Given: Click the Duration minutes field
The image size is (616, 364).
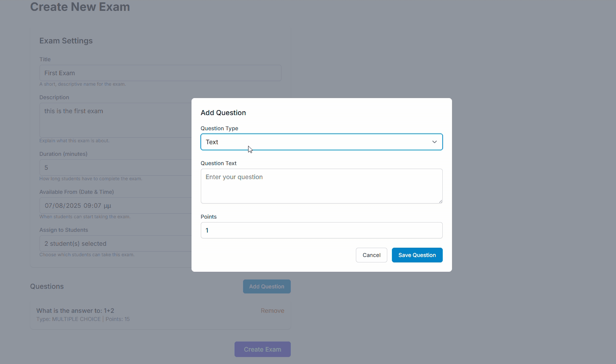Looking at the screenshot, I should point(116,167).
